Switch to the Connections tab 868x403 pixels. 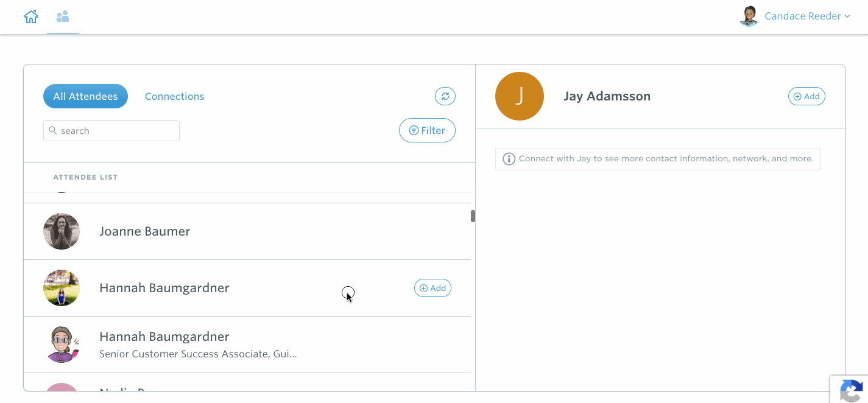pyautogui.click(x=174, y=96)
